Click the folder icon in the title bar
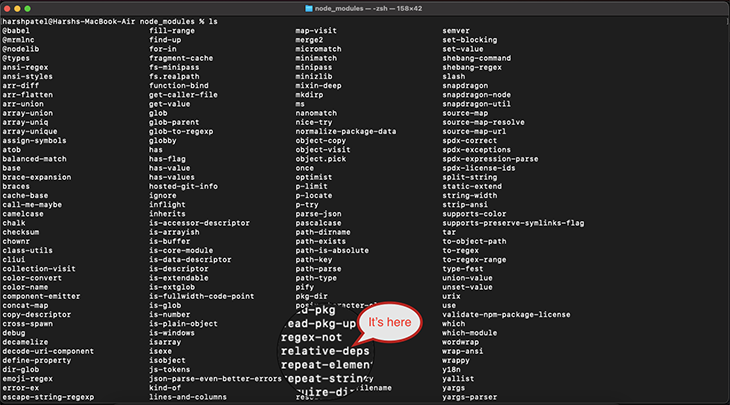The width and height of the screenshot is (730, 405). 309,8
